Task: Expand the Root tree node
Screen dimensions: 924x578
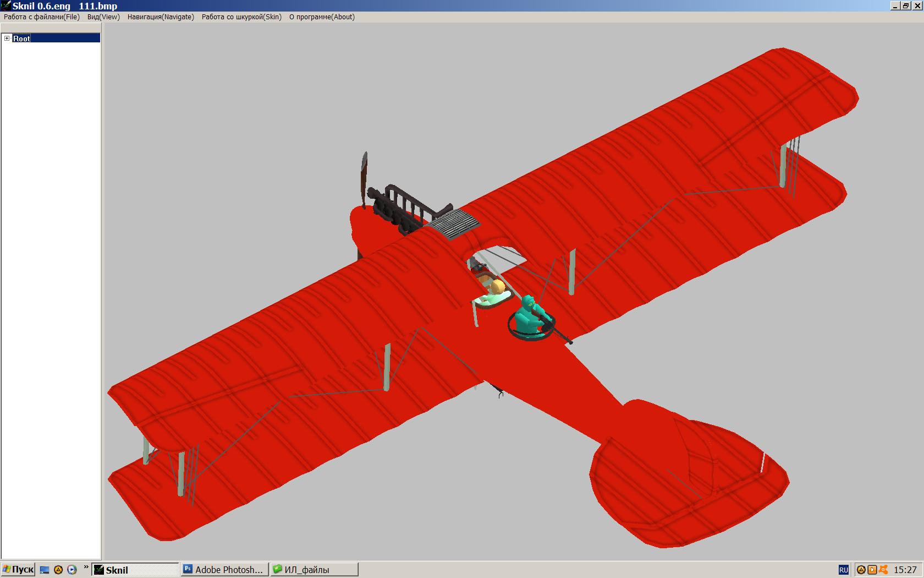Action: tap(7, 39)
